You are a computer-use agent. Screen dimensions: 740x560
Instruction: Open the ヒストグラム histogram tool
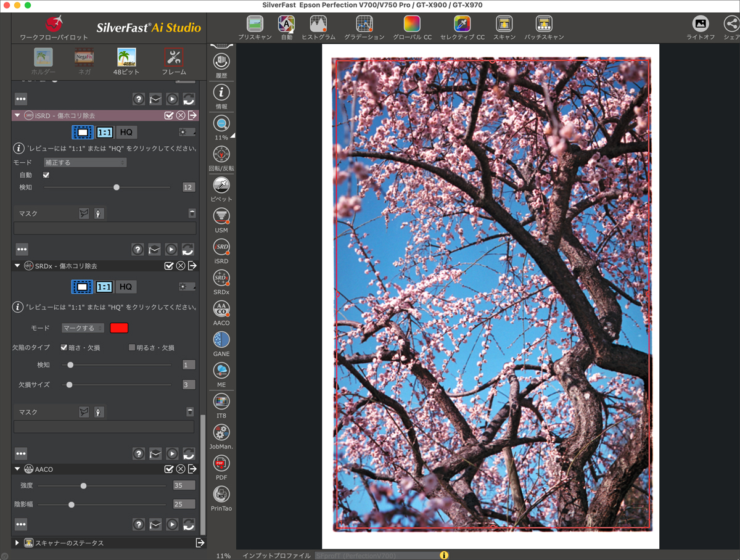point(318,25)
